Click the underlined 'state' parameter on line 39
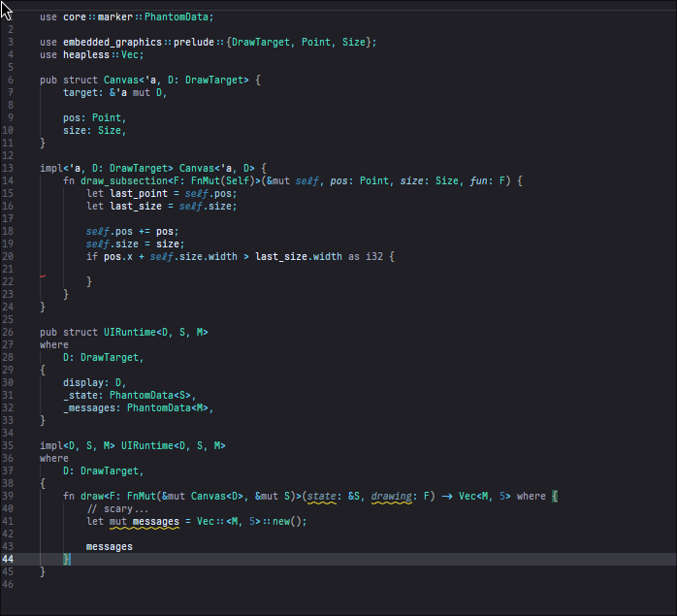The height and width of the screenshot is (616, 677). (x=322, y=497)
